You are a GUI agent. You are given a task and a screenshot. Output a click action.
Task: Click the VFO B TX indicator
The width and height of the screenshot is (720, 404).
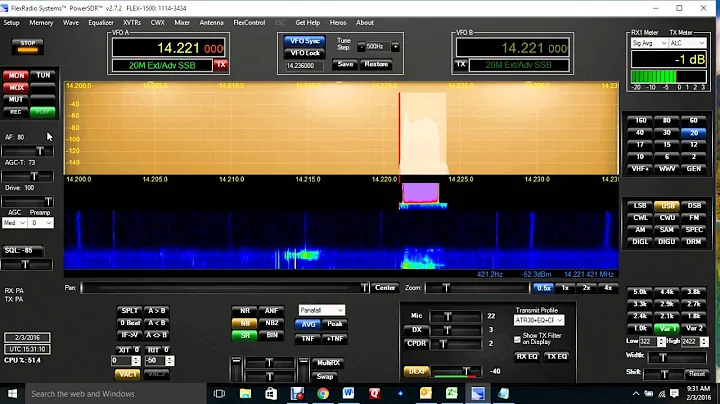click(x=461, y=65)
